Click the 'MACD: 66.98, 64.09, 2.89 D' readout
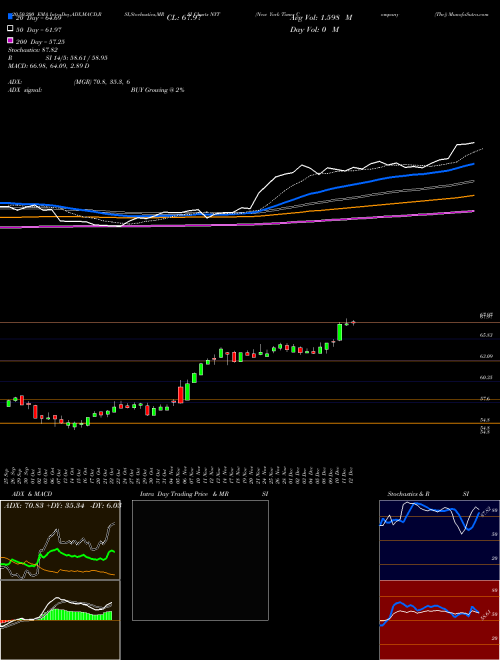This screenshot has width=500, height=660. click(49, 66)
